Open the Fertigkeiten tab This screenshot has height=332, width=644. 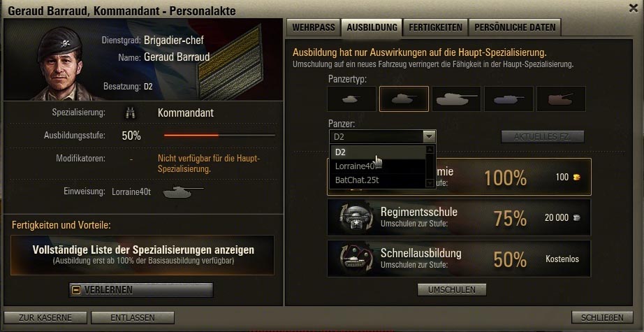coord(435,27)
